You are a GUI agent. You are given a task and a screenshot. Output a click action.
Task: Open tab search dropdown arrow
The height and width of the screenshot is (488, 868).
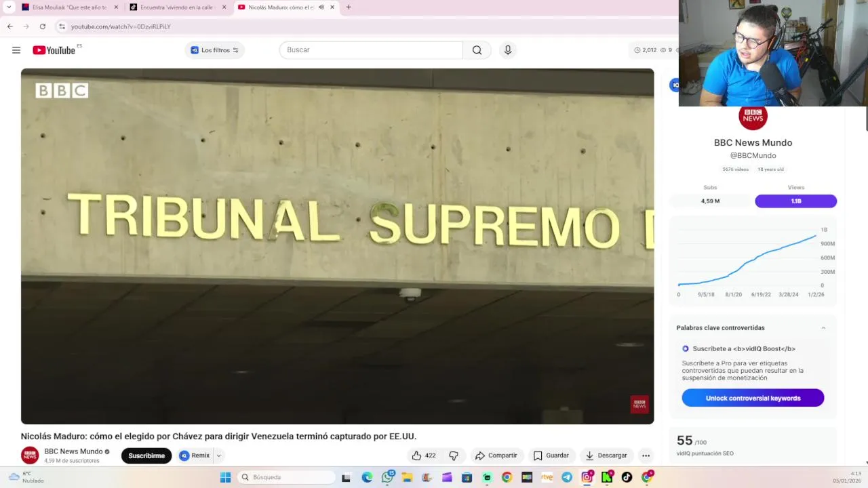tap(9, 7)
